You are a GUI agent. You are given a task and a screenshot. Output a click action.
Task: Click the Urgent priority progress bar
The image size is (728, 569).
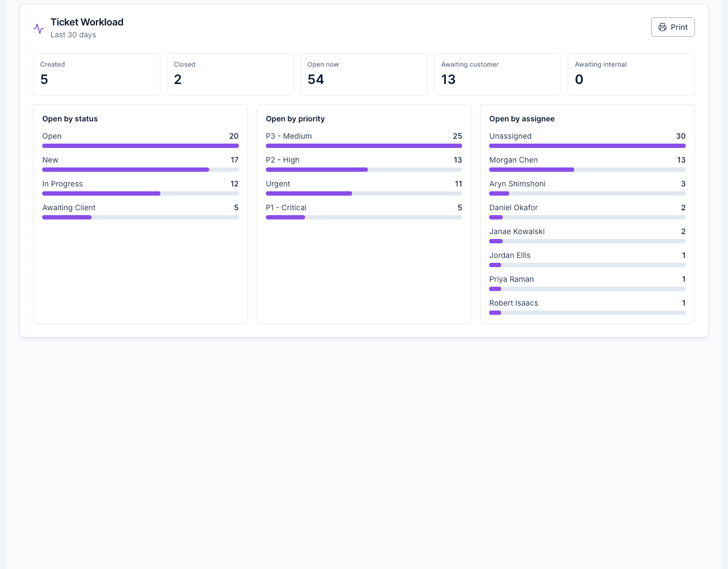(364, 193)
